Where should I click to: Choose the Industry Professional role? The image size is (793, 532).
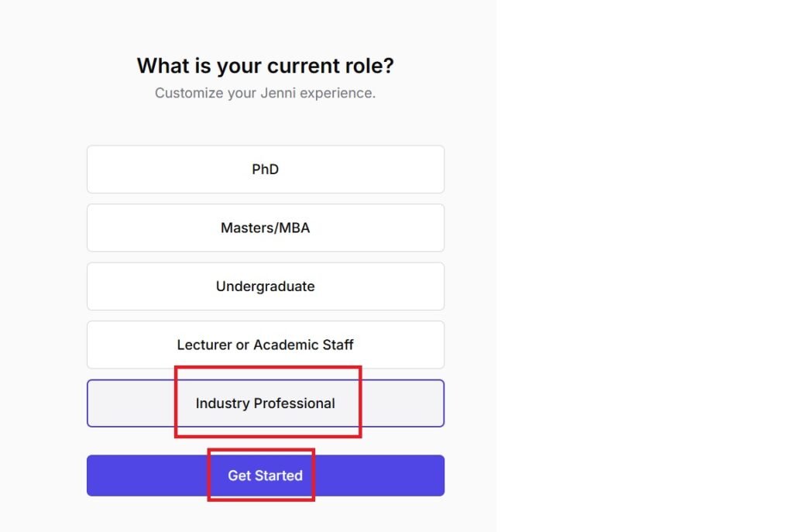(265, 403)
